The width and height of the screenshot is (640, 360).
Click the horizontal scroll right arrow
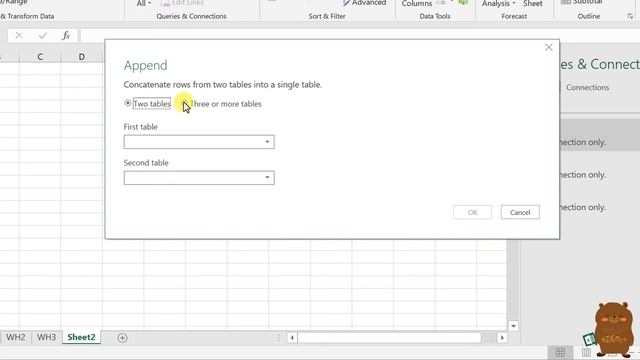502,338
